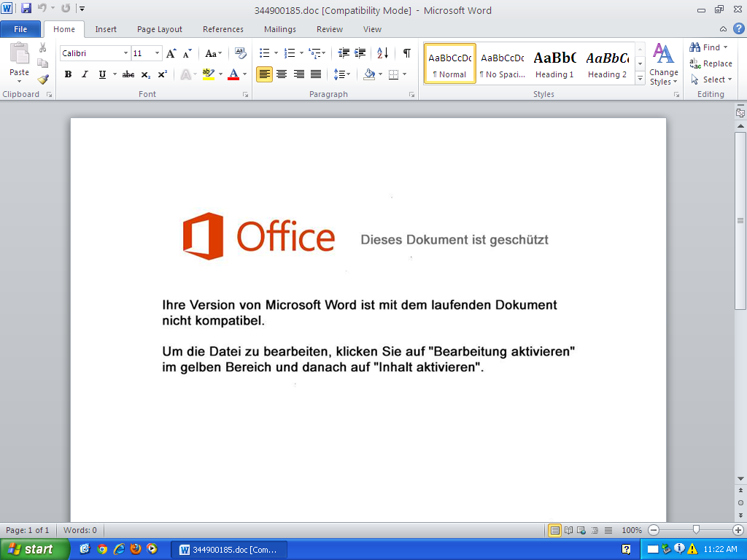
Task: Click the Undo arrow icon
Action: click(x=42, y=8)
